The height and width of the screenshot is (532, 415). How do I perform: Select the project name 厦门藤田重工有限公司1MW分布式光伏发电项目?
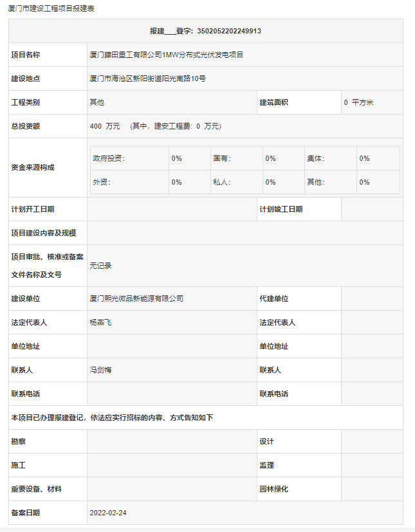click(166, 55)
